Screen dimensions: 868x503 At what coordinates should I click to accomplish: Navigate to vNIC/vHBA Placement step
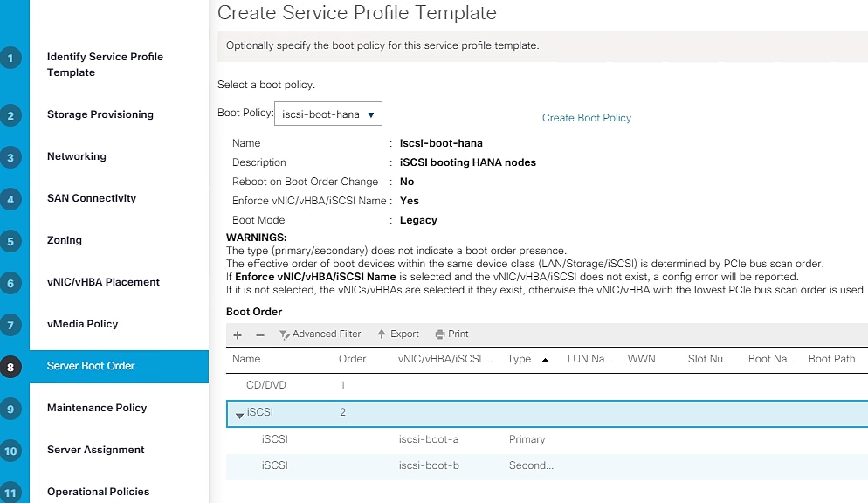pos(103,282)
